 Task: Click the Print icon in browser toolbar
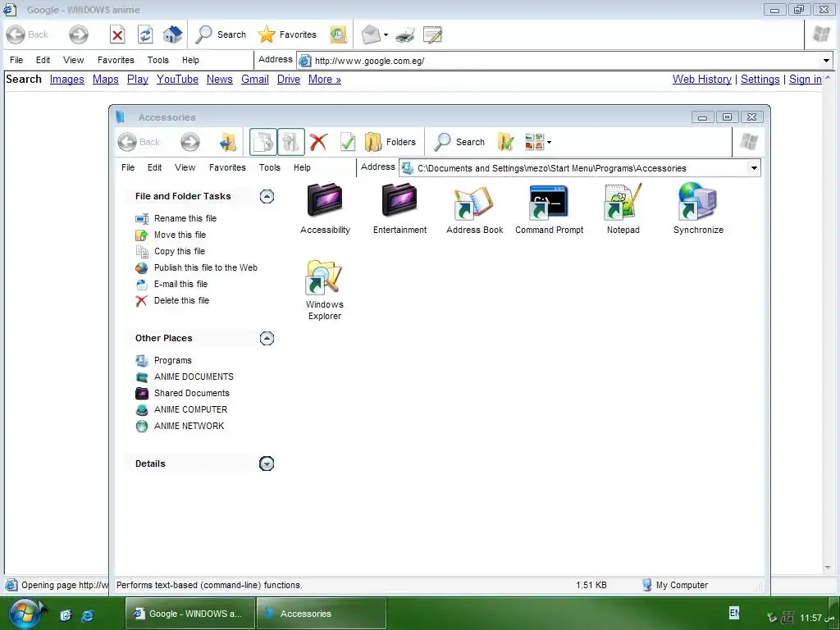point(405,34)
